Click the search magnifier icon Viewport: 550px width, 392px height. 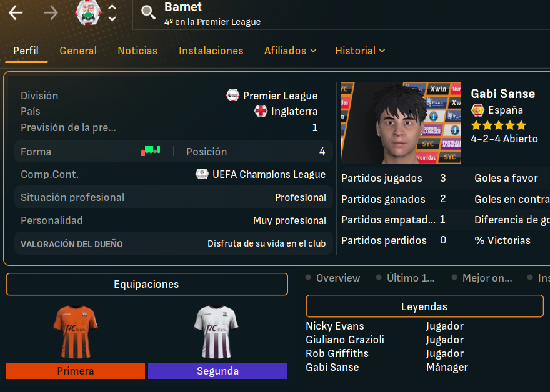point(148,12)
